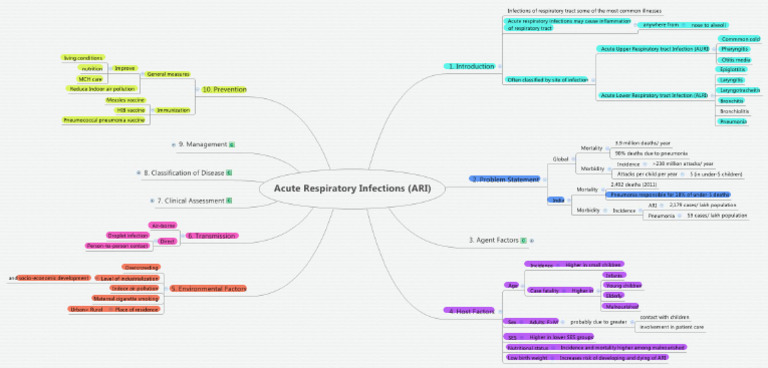Image resolution: width=768 pixels, height=368 pixels.
Task: Select the 4. Host Factors topic
Action: coord(470,311)
